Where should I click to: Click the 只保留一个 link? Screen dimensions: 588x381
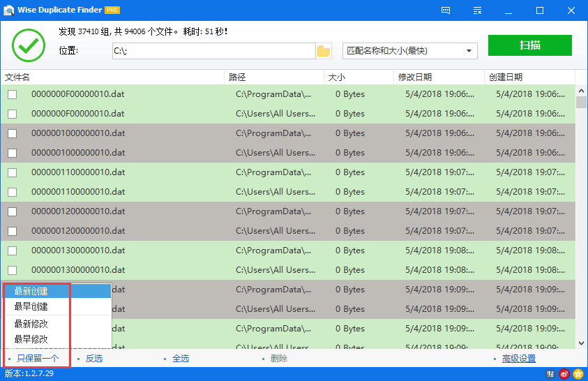(x=38, y=359)
